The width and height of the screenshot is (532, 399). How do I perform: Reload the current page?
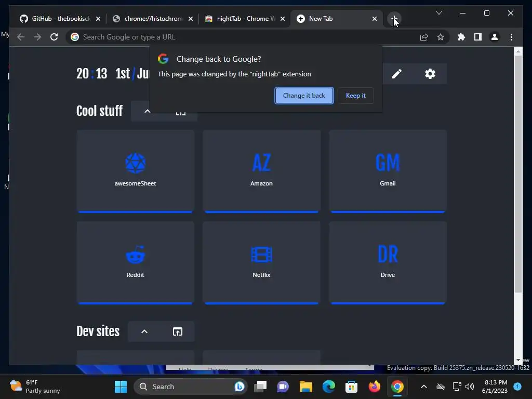pos(54,37)
